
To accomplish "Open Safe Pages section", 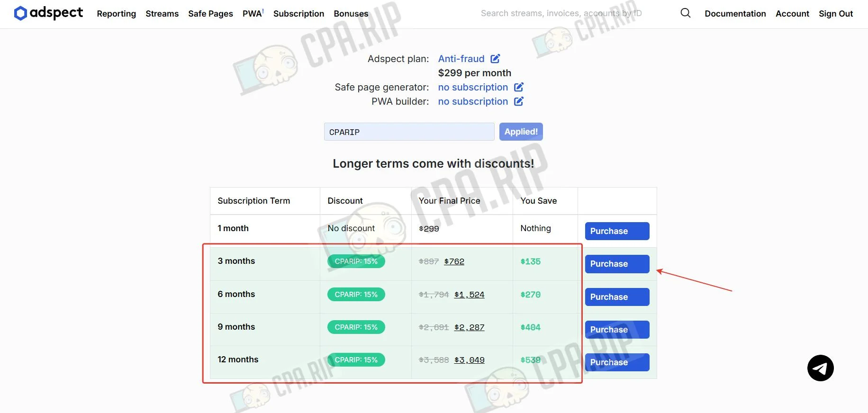I will pyautogui.click(x=210, y=14).
